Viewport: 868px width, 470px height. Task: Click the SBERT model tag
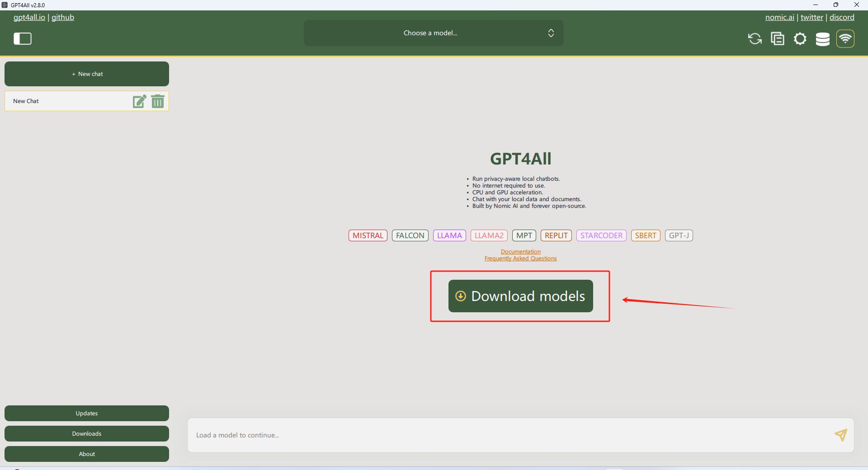tap(646, 235)
